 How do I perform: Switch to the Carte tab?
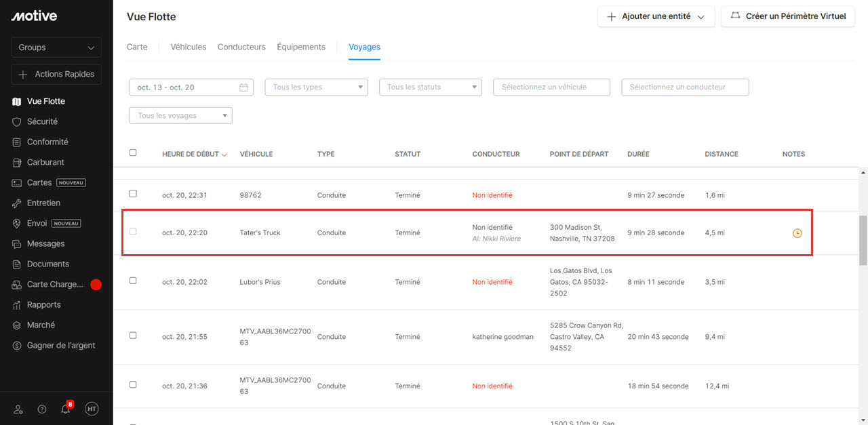[137, 47]
